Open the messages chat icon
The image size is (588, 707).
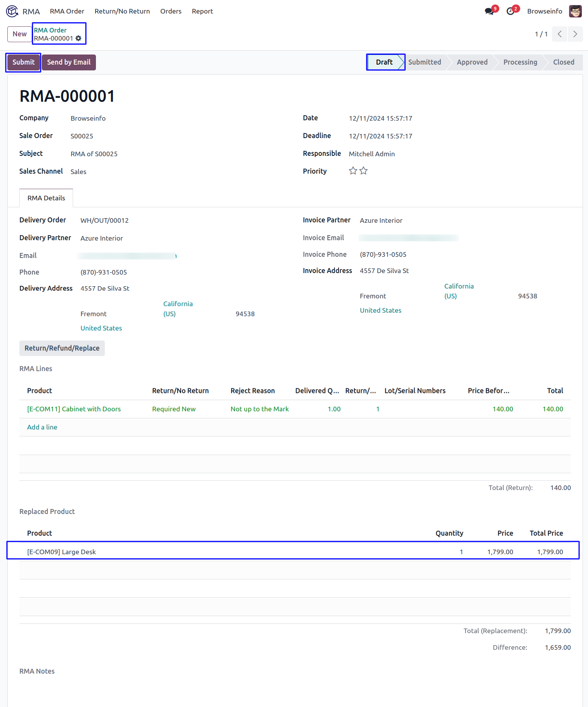coord(489,11)
